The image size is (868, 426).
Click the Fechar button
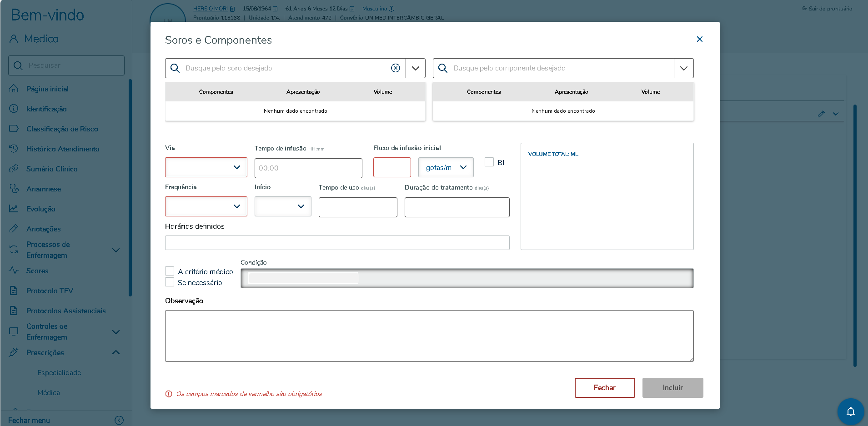pyautogui.click(x=604, y=387)
